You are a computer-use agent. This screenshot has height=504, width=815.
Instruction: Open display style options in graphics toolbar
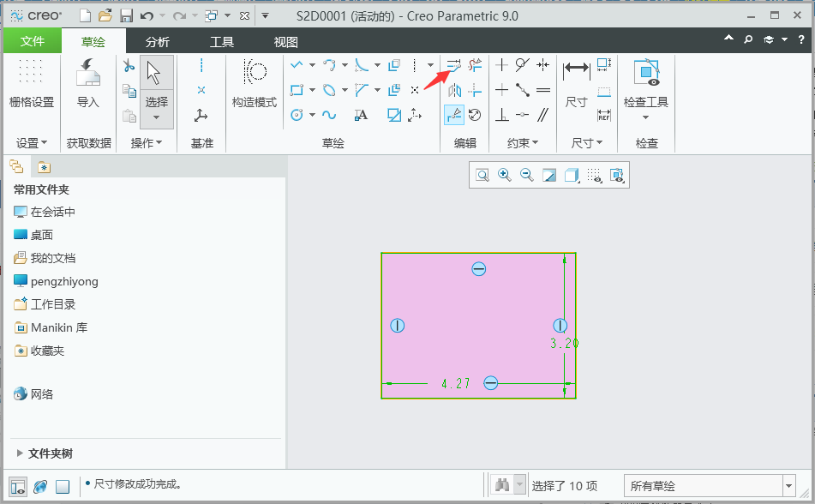coord(572,175)
